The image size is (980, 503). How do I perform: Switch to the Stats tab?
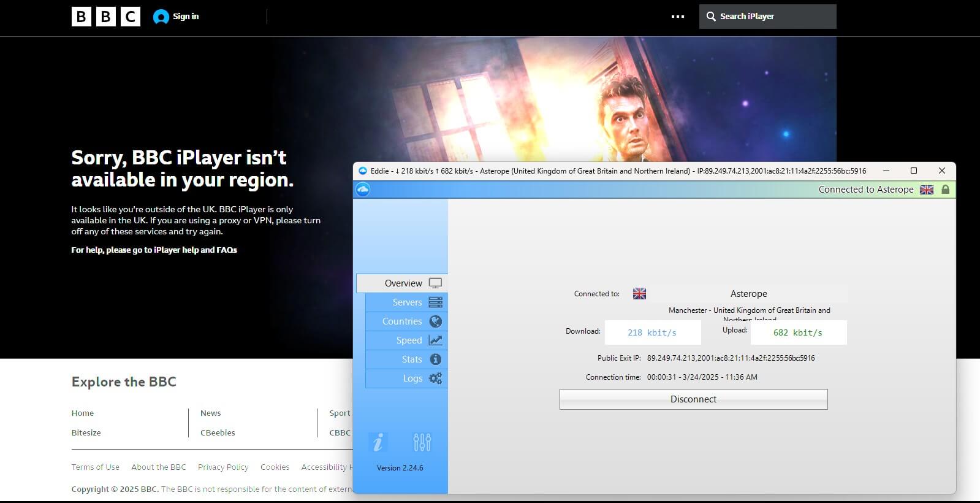407,359
